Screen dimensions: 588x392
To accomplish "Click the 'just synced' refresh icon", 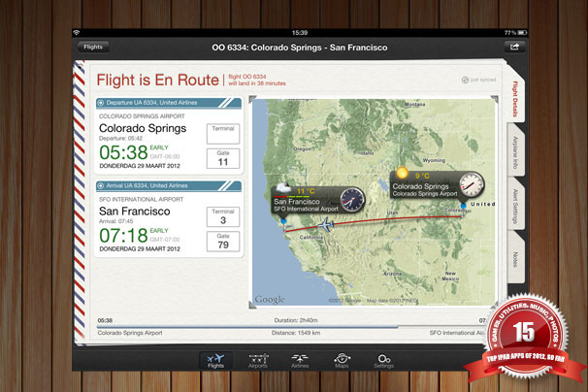I will 465,80.
